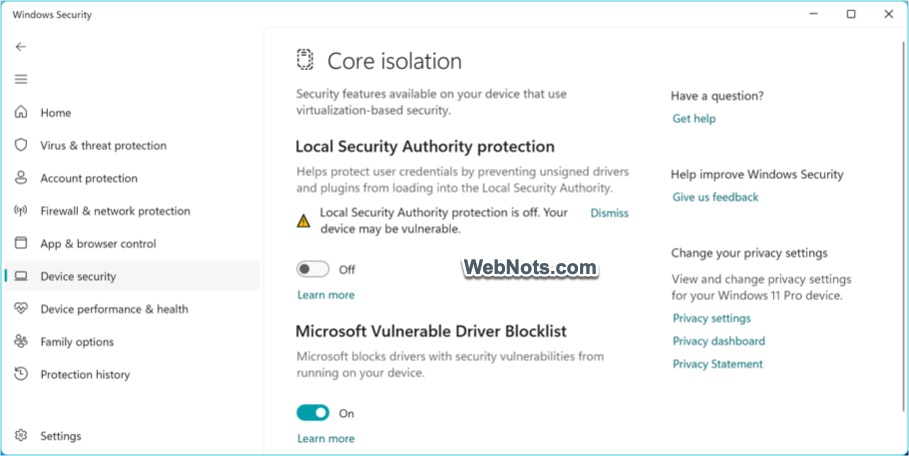Click the Give us feedback link

(x=715, y=197)
